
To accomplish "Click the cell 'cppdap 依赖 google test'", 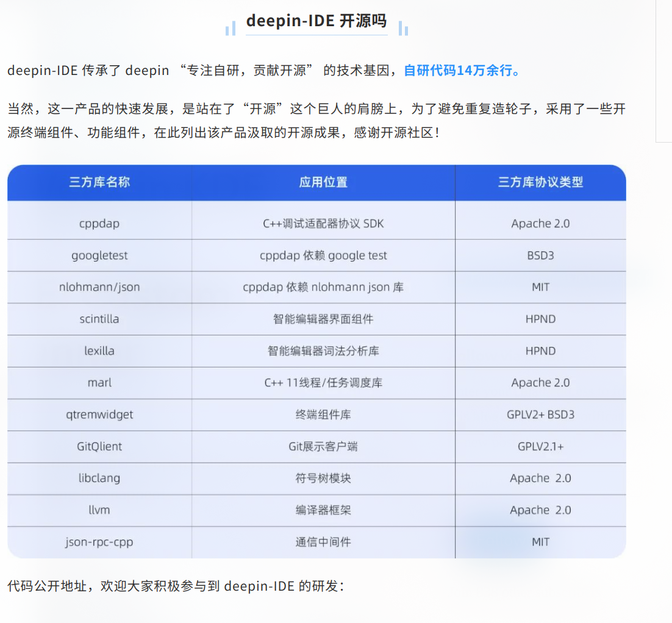I will tap(323, 255).
